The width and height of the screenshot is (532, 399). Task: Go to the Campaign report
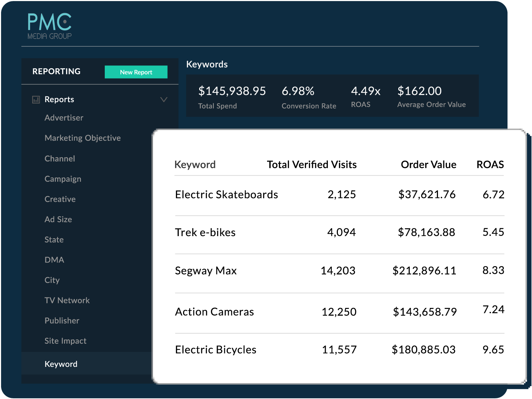coord(63,179)
